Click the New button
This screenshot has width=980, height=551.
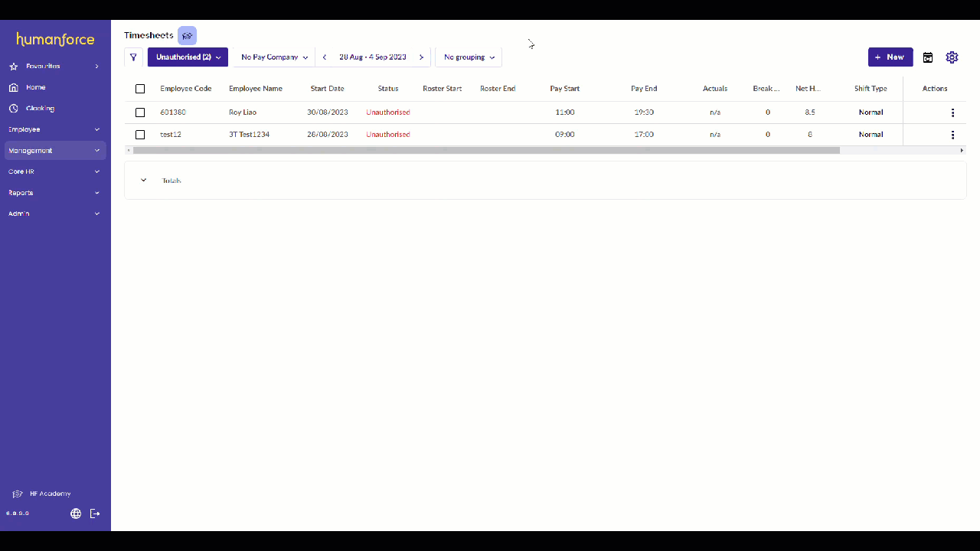coord(890,57)
